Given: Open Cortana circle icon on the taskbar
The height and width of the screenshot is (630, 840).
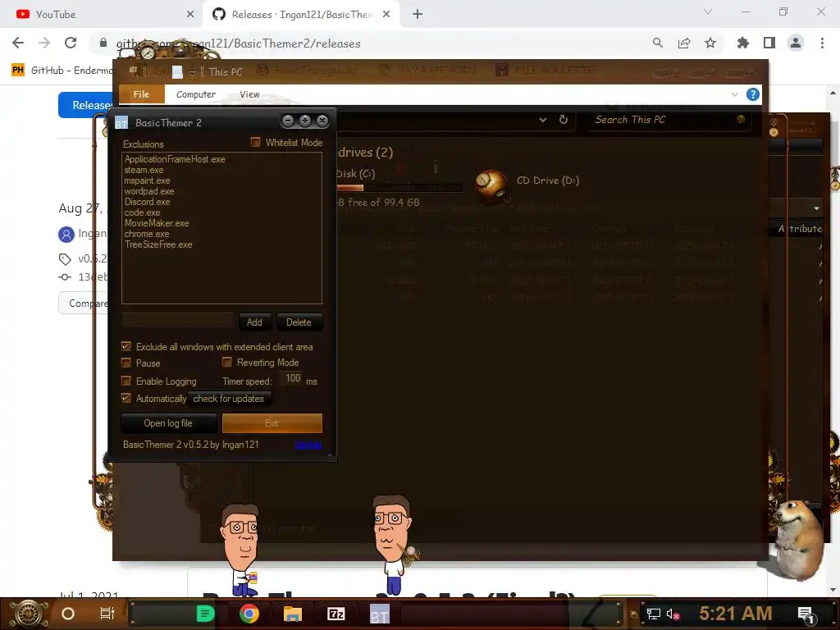Looking at the screenshot, I should pos(68,614).
